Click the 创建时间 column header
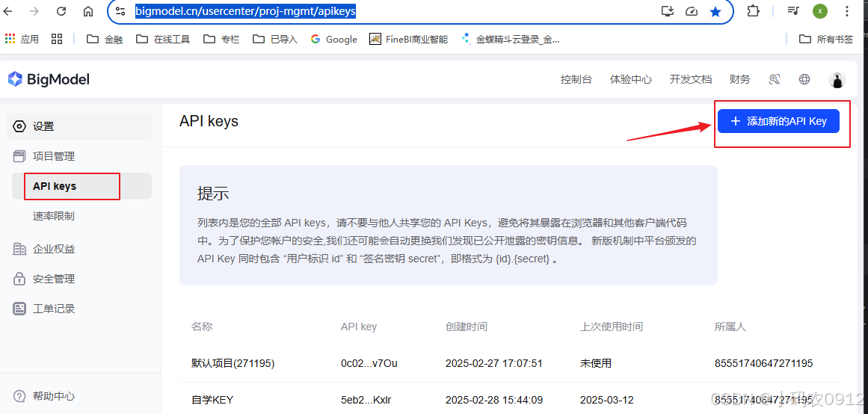The image size is (868, 414). point(466,327)
